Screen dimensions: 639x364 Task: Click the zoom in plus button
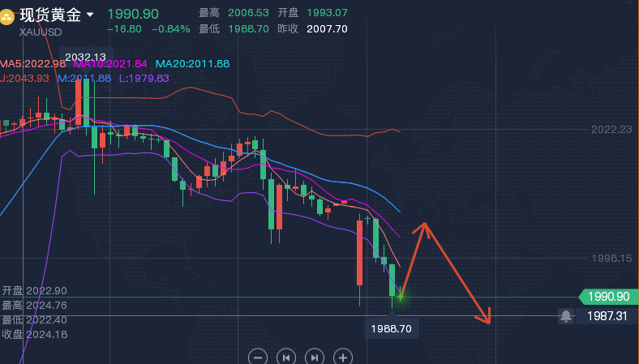point(343,357)
